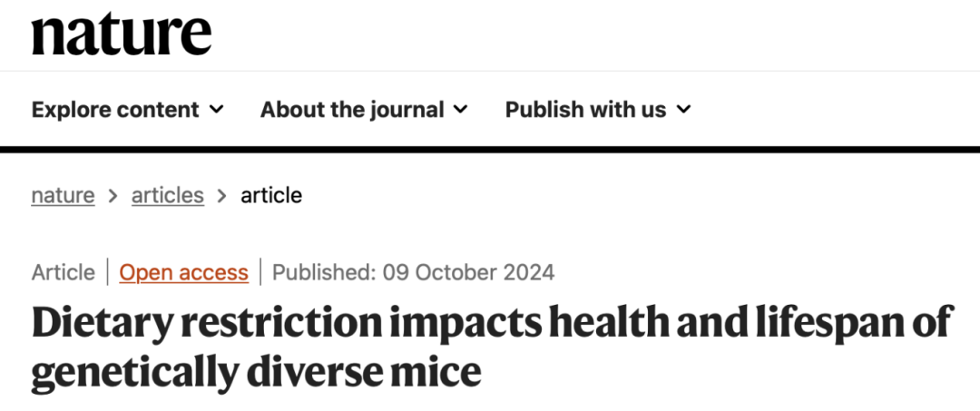Click the black divider under navigation
This screenshot has width=980, height=411.
pyautogui.click(x=490, y=150)
